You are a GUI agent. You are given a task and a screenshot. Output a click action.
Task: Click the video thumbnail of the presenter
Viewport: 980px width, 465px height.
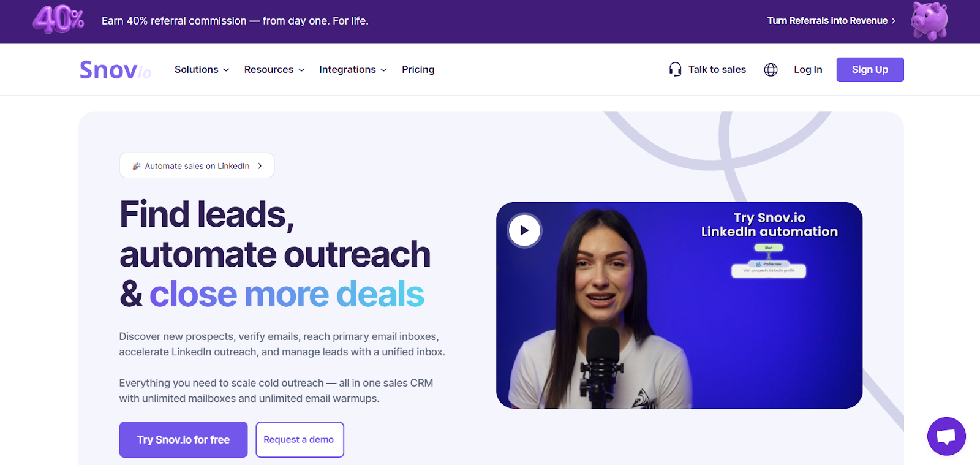click(679, 305)
